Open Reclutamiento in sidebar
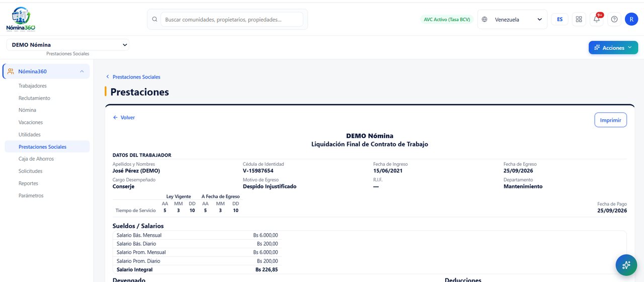 34,98
